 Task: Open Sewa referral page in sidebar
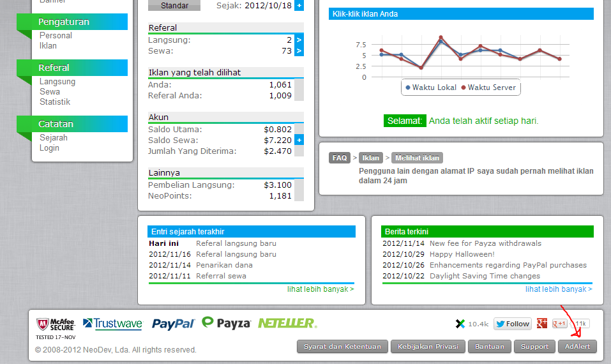[x=50, y=91]
